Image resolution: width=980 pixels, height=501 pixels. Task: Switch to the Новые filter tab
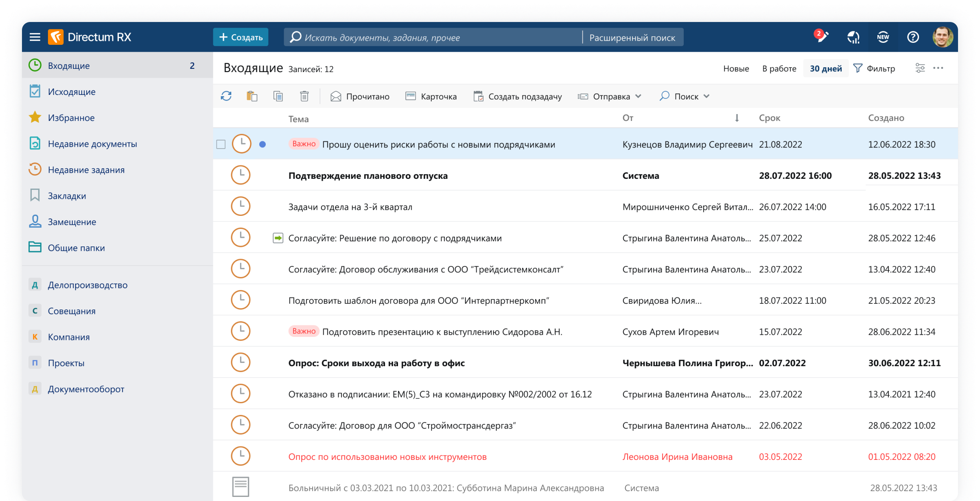point(736,68)
